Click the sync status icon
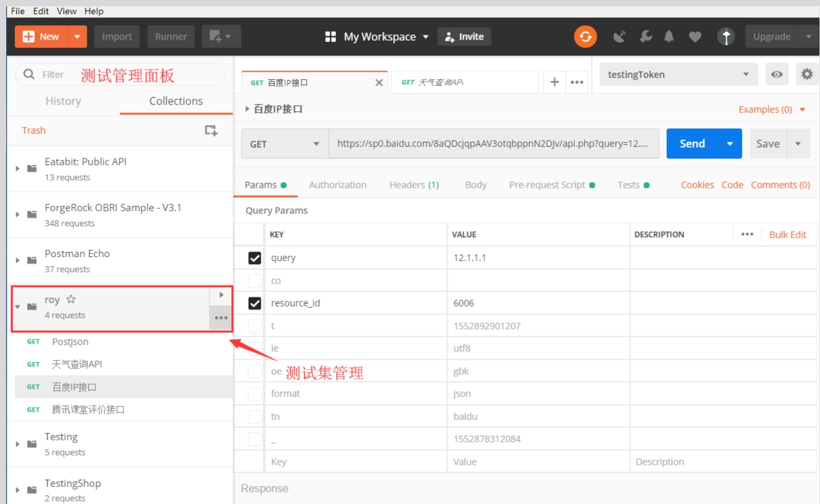The height and width of the screenshot is (504, 820). pyautogui.click(x=585, y=37)
